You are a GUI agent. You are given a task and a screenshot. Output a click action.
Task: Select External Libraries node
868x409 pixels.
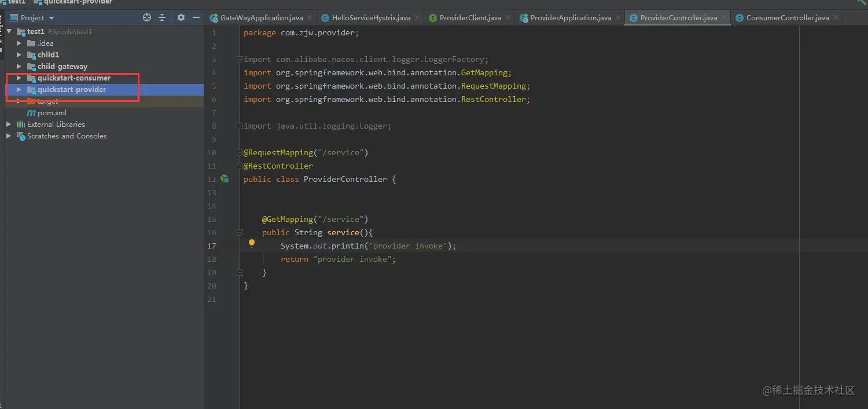pyautogui.click(x=56, y=125)
